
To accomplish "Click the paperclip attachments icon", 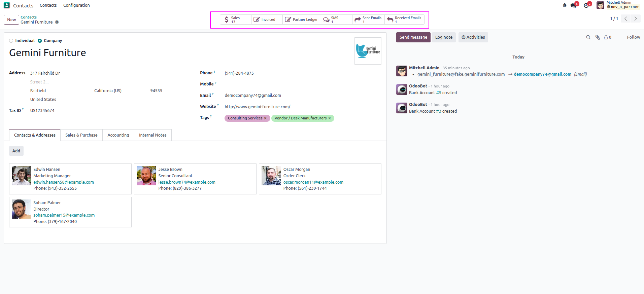I will [598, 37].
